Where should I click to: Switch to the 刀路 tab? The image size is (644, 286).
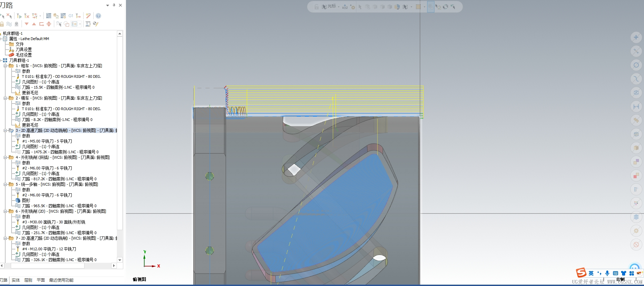coord(4,280)
